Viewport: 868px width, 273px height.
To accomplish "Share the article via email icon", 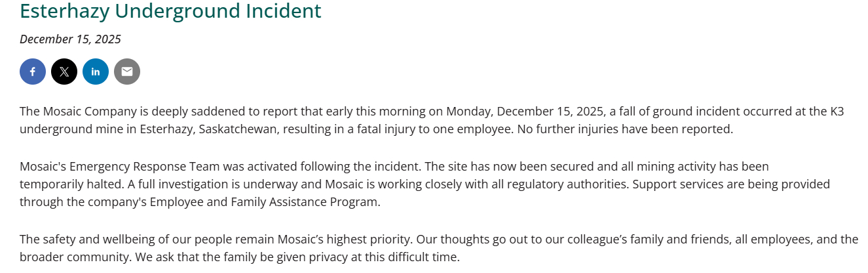I will [x=127, y=72].
